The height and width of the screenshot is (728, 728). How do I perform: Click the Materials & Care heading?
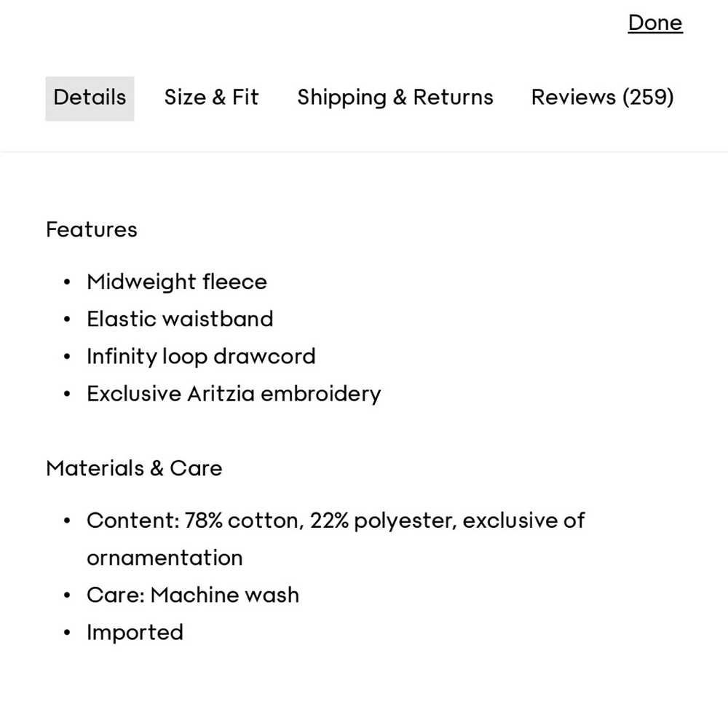pyautogui.click(x=134, y=468)
